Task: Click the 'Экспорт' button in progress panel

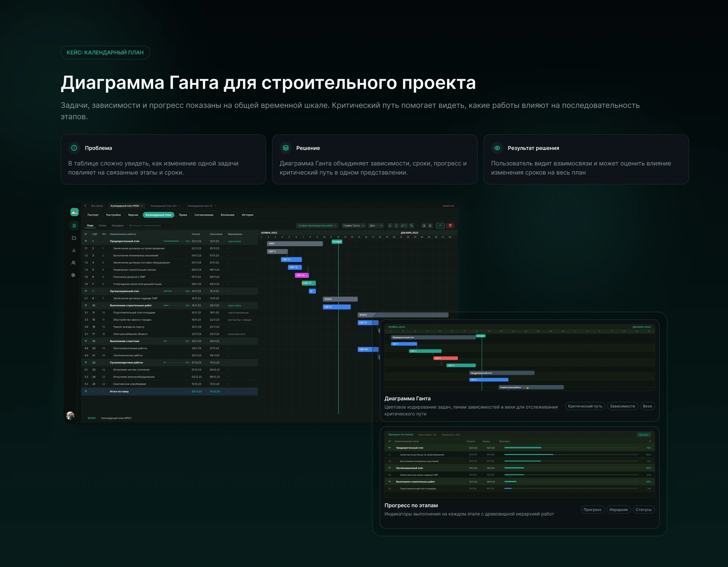Action: (x=644, y=435)
